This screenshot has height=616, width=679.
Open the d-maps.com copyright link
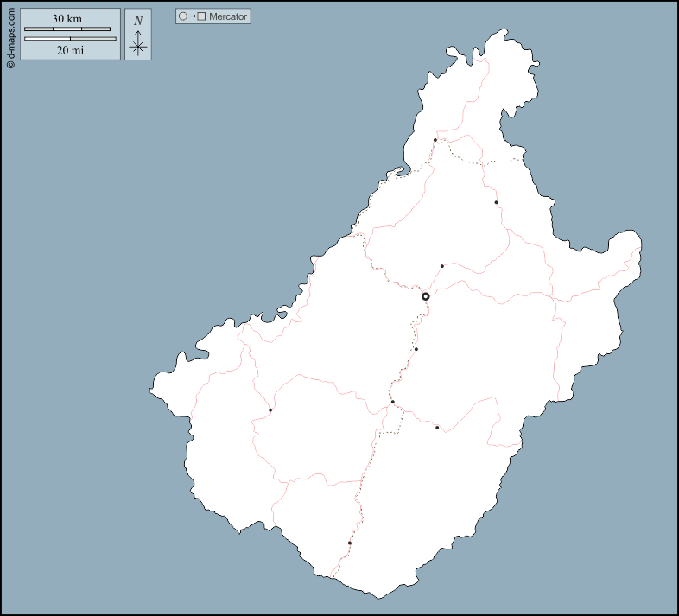point(10,35)
